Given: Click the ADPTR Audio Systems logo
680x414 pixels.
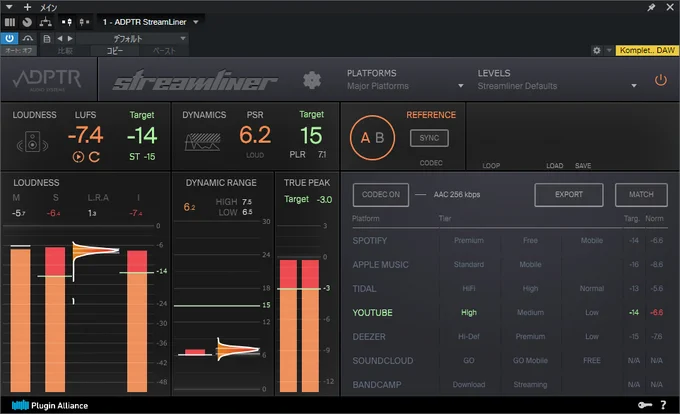Looking at the screenshot, I should click(47, 80).
